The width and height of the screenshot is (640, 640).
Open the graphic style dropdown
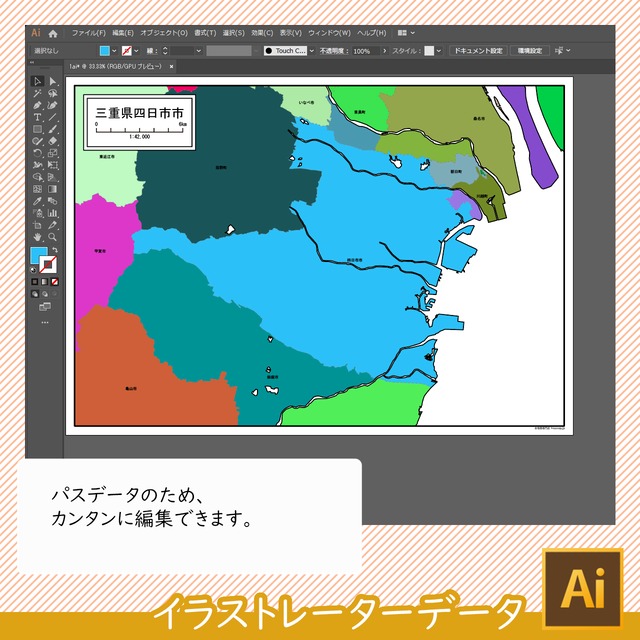coord(439,51)
